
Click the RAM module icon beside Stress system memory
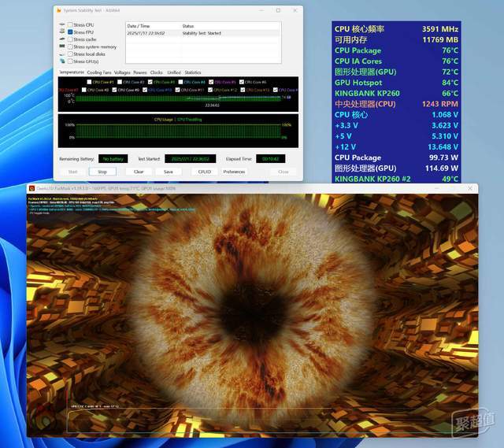point(62,46)
